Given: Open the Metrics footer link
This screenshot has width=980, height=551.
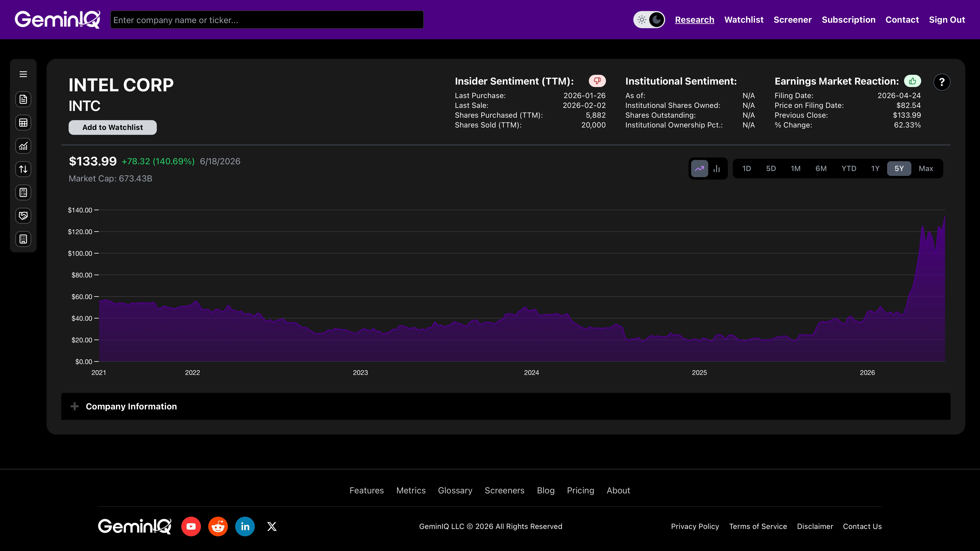Looking at the screenshot, I should pos(411,491).
